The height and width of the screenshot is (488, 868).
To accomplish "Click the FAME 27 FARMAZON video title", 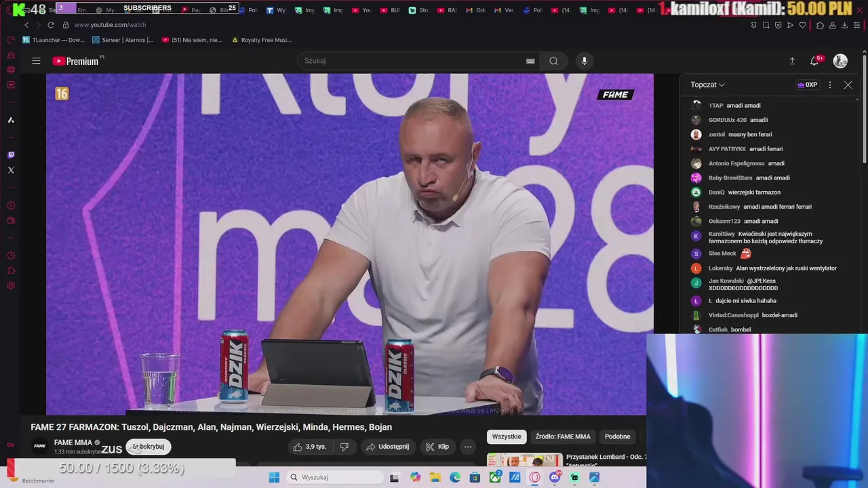I will (x=211, y=427).
